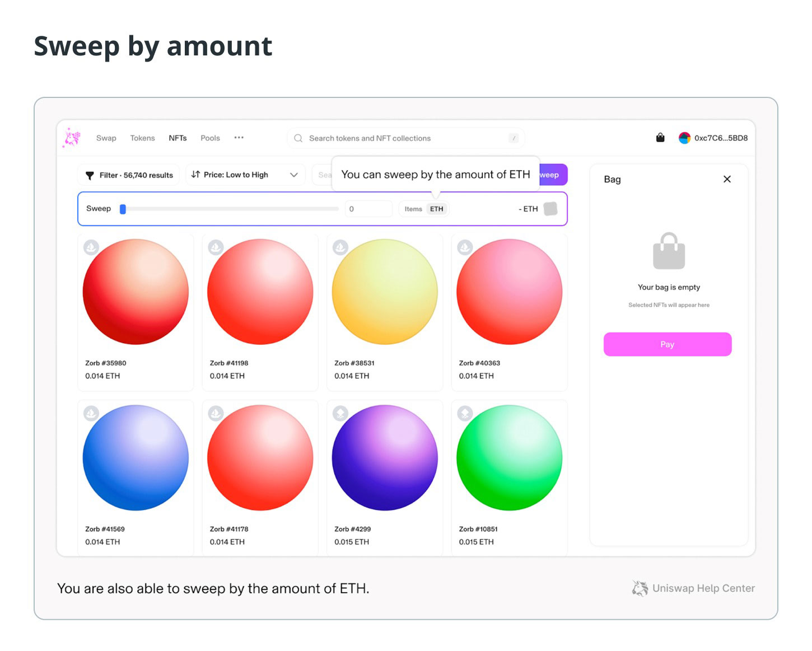This screenshot has height=651, width=812.
Task: Click the marketplace badge on Zorb #4299
Action: (340, 413)
